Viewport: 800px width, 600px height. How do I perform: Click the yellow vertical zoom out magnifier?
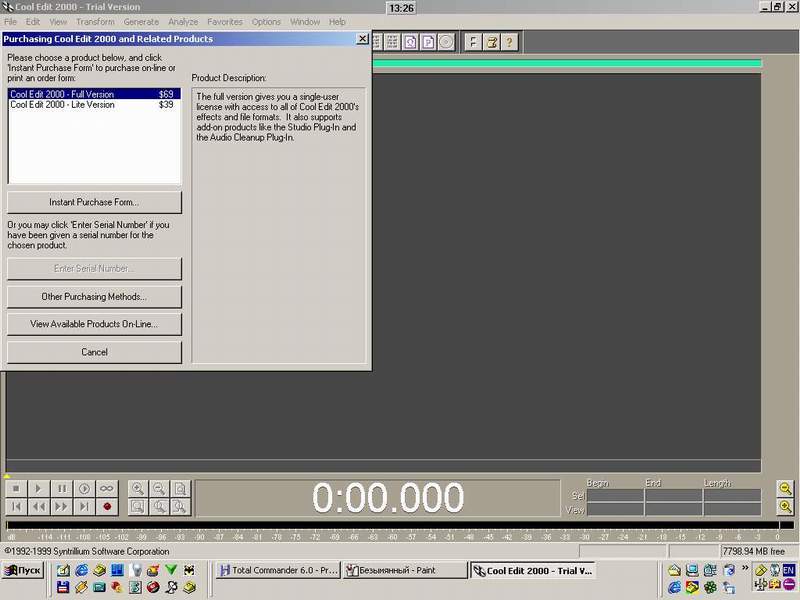pos(785,489)
